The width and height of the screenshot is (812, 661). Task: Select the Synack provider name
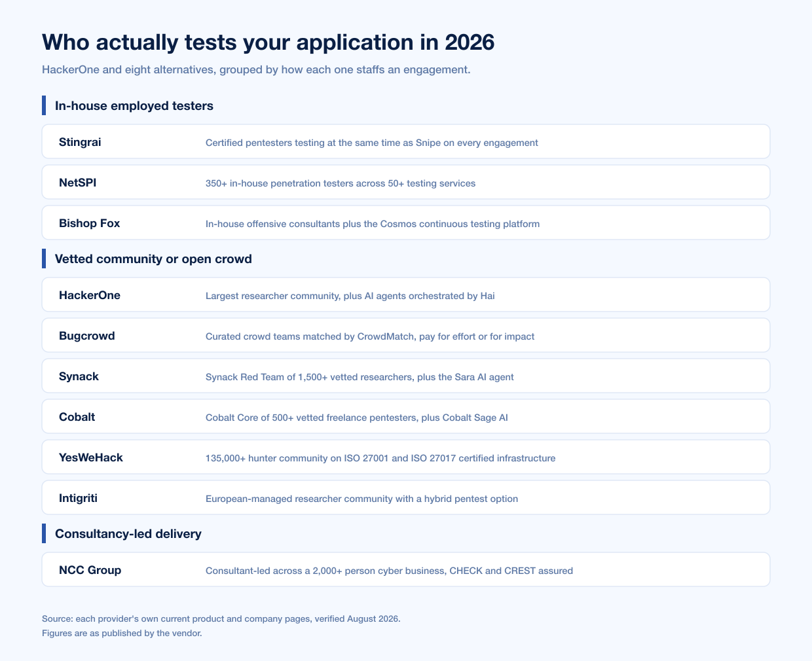pos(79,376)
